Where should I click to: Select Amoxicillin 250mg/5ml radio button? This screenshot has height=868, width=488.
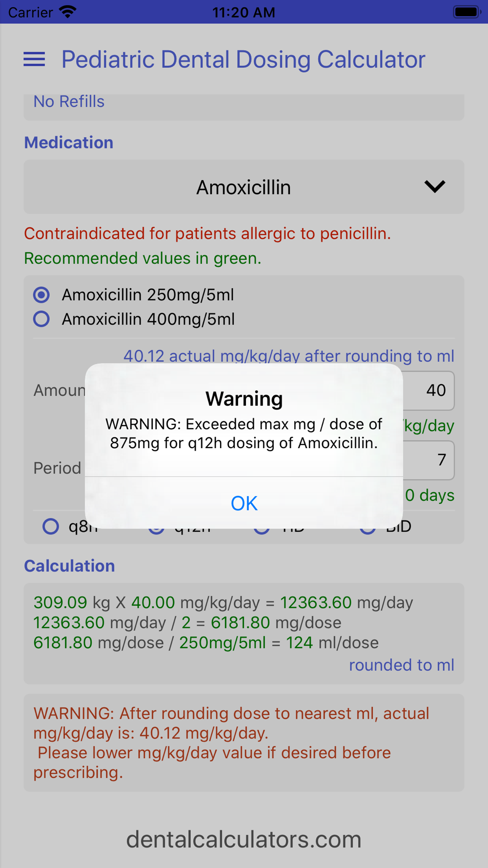[x=41, y=295]
